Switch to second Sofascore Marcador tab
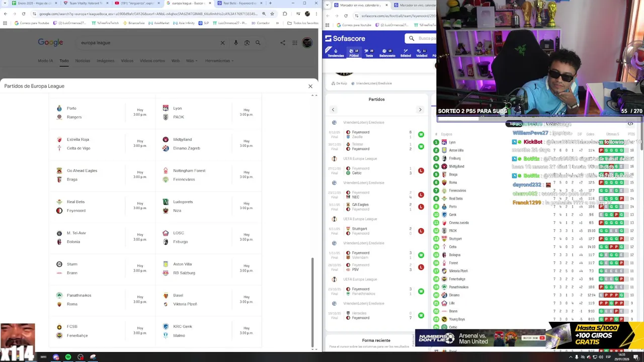Screen dimensions: 644x362 click(x=414, y=5)
